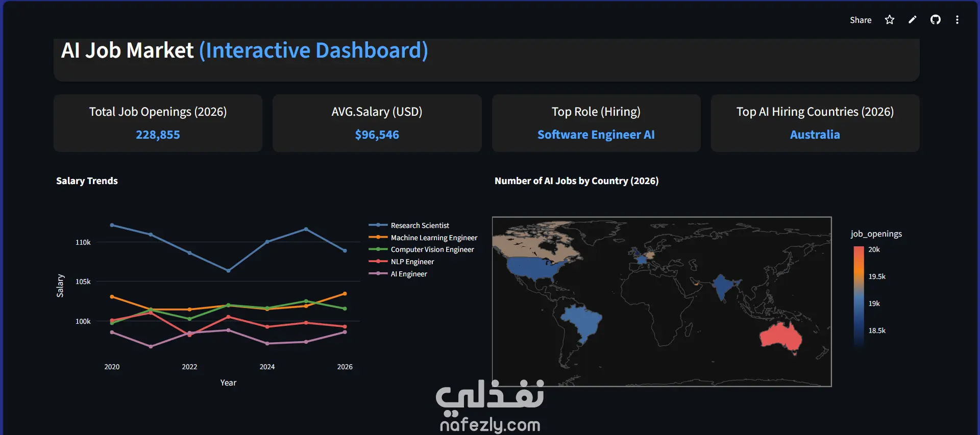Hide the AI Engineer series
Image resolution: width=980 pixels, height=435 pixels.
[x=398, y=274]
